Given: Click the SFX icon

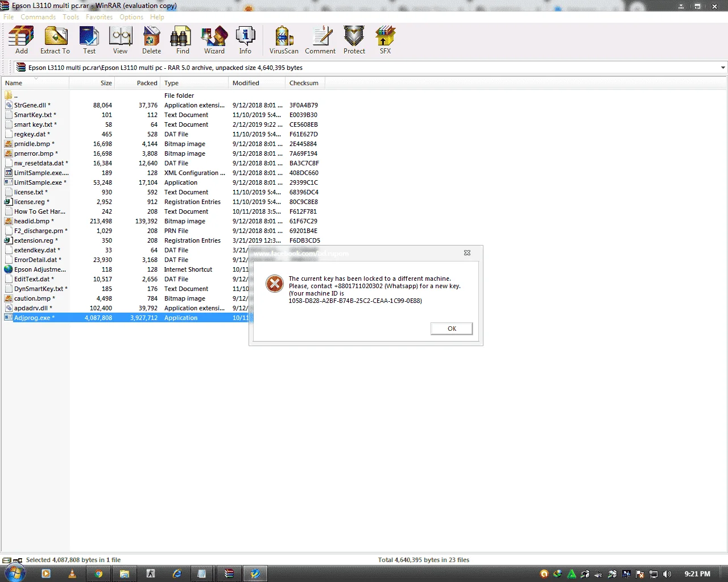Looking at the screenshot, I should coord(385,40).
